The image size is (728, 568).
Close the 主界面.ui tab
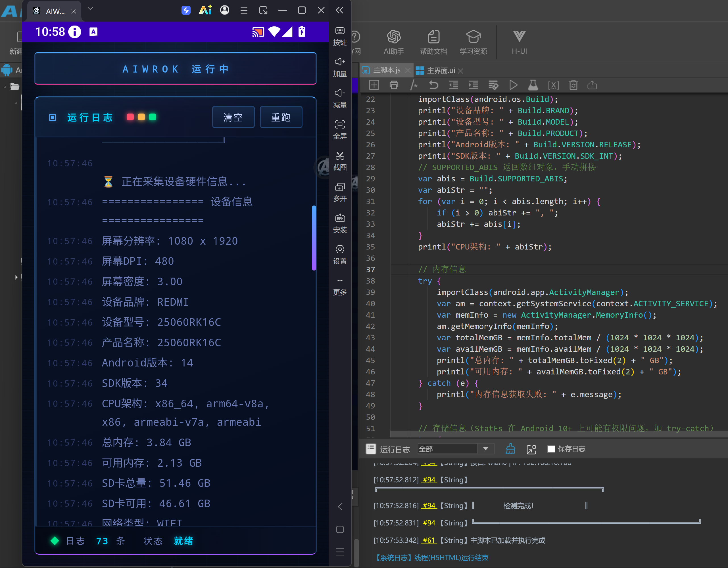pos(461,71)
